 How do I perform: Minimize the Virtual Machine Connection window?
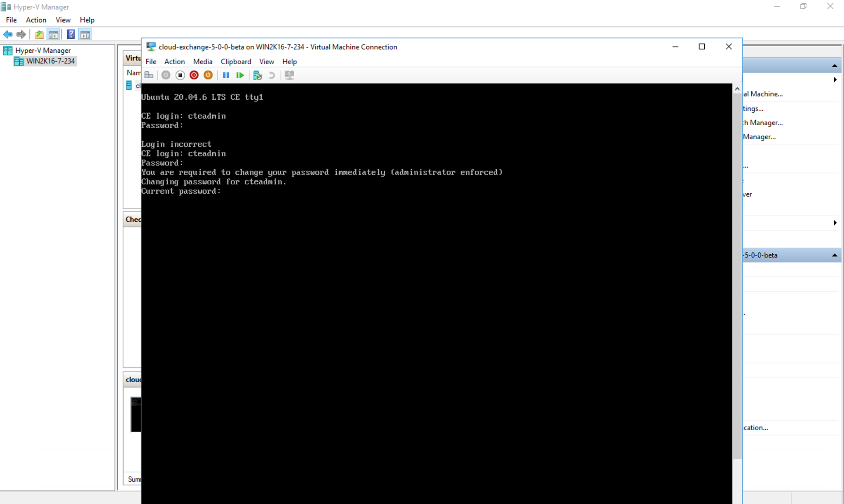click(675, 47)
